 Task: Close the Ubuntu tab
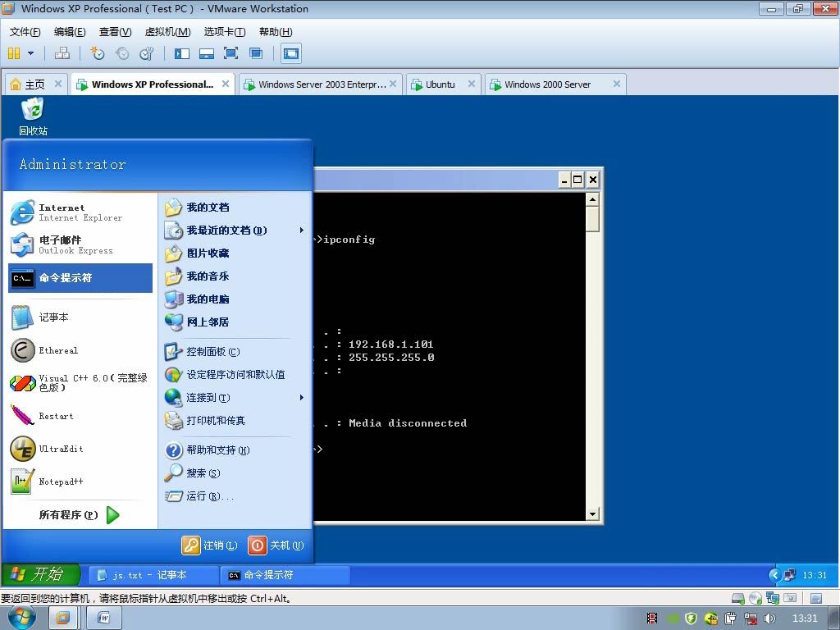[472, 84]
